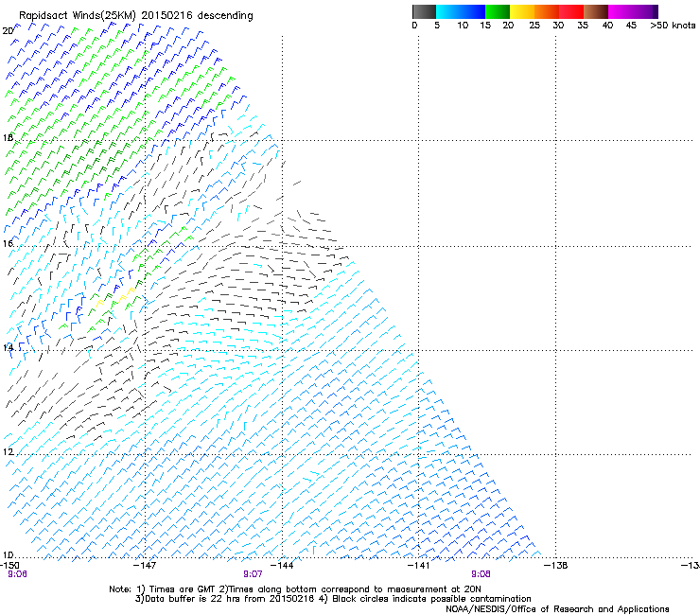This screenshot has width=700, height=615.
Task: Click the purple 9:07 time marker
Action: (253, 574)
